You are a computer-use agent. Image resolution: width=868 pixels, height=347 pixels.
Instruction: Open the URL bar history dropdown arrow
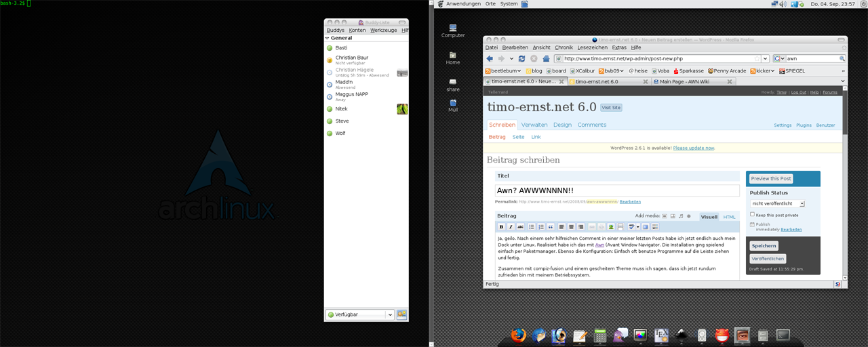pos(765,59)
